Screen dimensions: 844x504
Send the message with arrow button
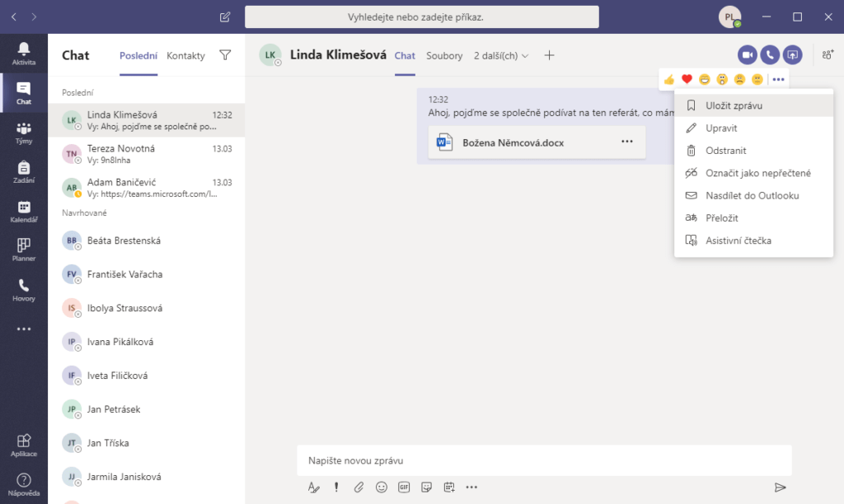(780, 488)
